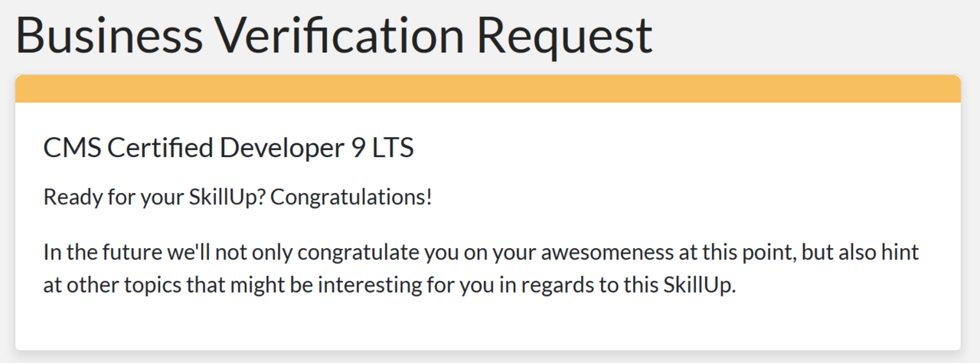Viewport: 980px width, 363px height.
Task: Click "LTS" in the card title
Action: (x=393, y=149)
